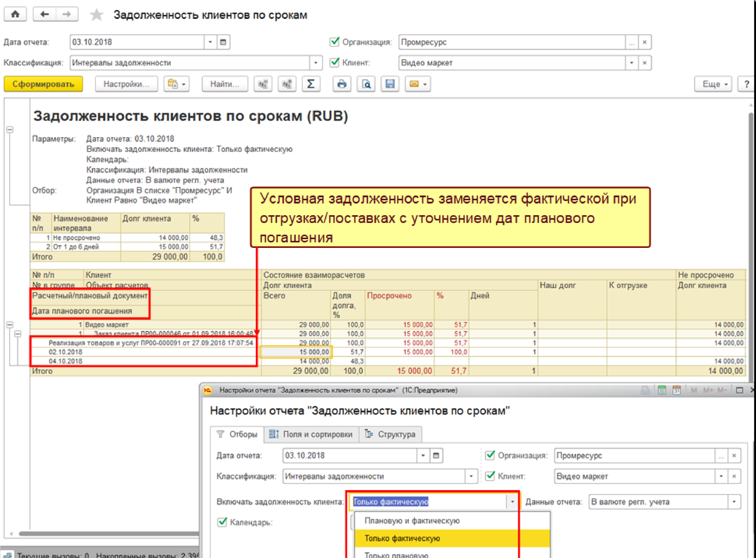756x558 pixels.
Task: Collapse the Видео маркет group row
Action: pyautogui.click(x=10, y=324)
